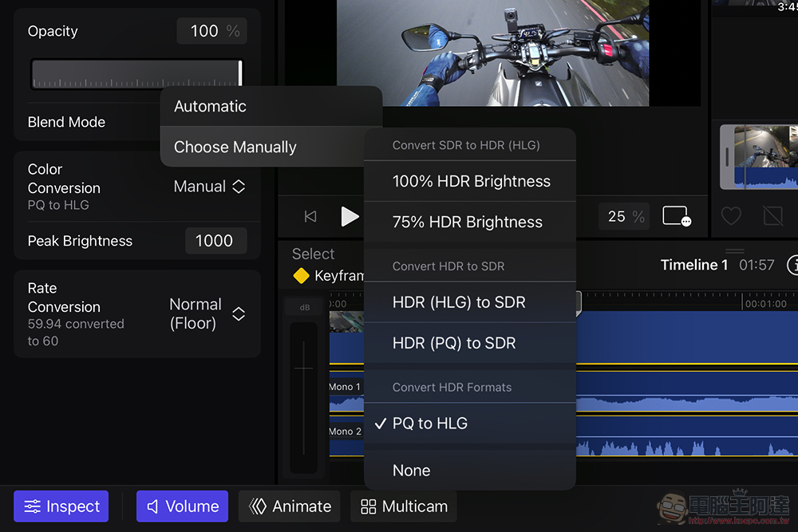Screen dimensions: 798x532
Task: Click the Blend Mode row
Action: 92,122
